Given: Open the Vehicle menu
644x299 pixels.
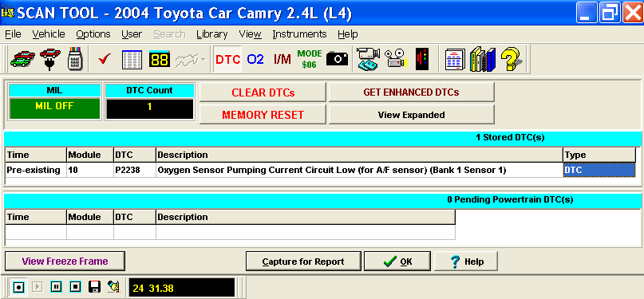Looking at the screenshot, I should [x=49, y=34].
